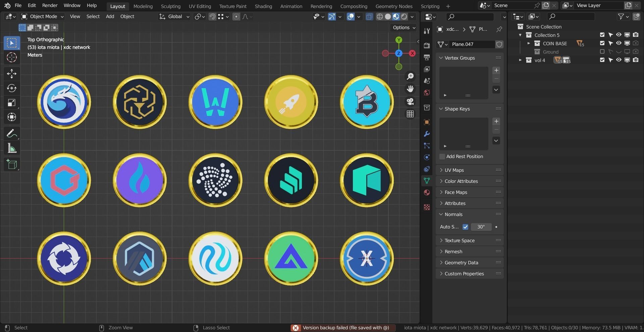The width and height of the screenshot is (644, 332).
Task: Open Material properties tab
Action: [x=427, y=193]
